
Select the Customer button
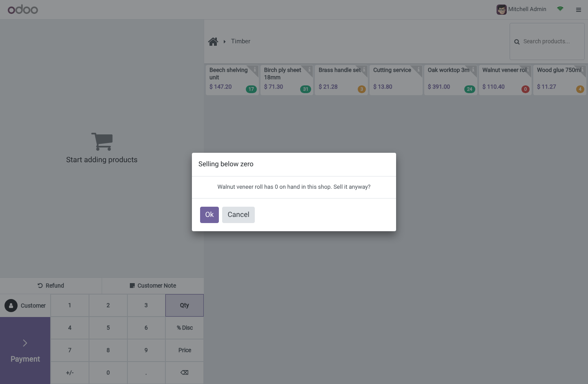[x=25, y=306]
